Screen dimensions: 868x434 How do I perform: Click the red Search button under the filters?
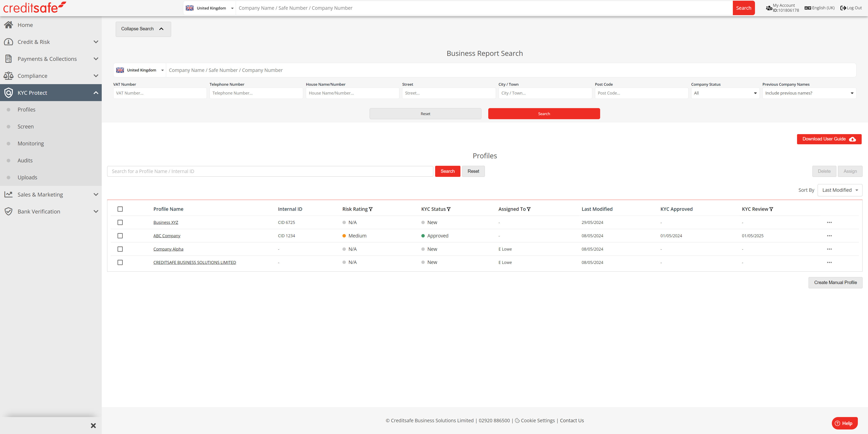point(544,114)
